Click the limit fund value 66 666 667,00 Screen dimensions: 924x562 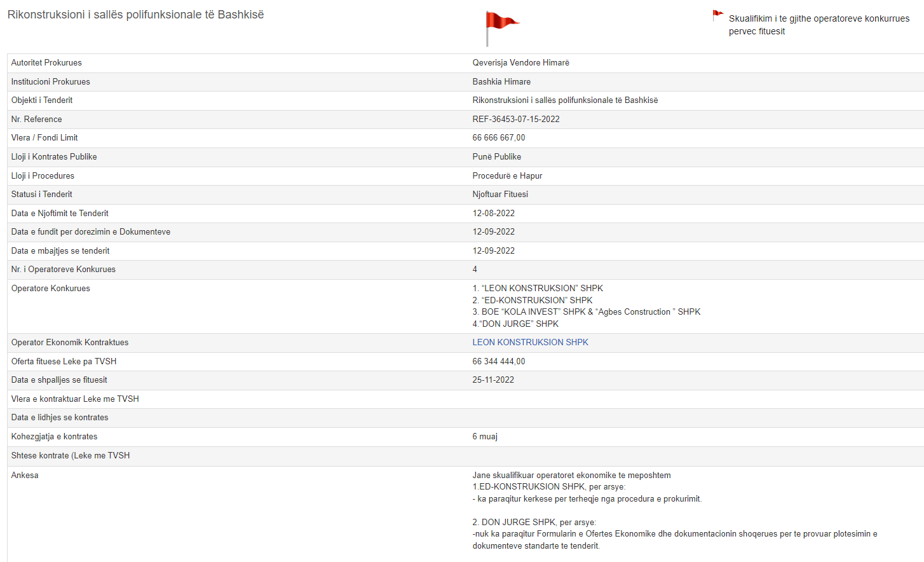tap(498, 138)
